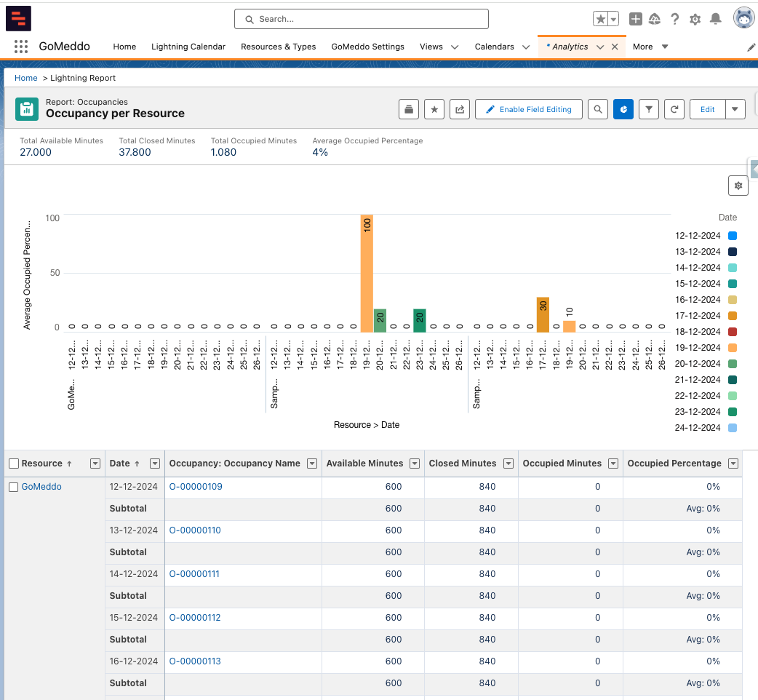758x700 pixels.
Task: Open Occupancy Name column menu dropdown
Action: tap(312, 464)
